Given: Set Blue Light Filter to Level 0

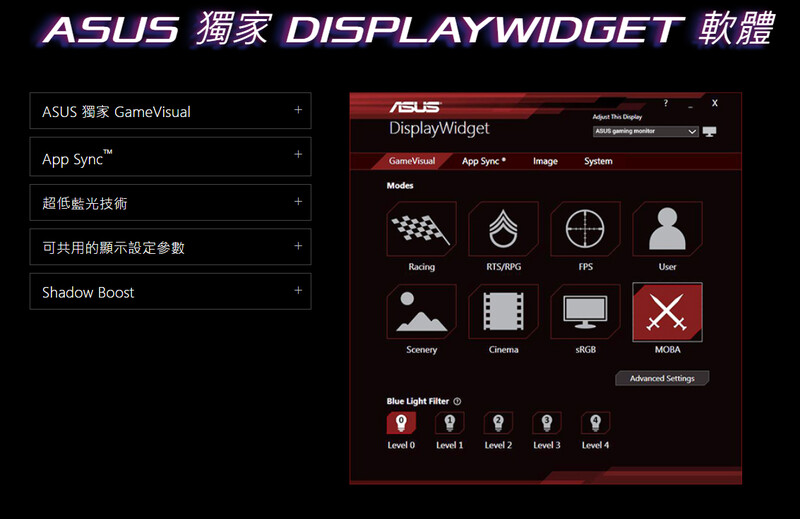Looking at the screenshot, I should pyautogui.click(x=401, y=423).
